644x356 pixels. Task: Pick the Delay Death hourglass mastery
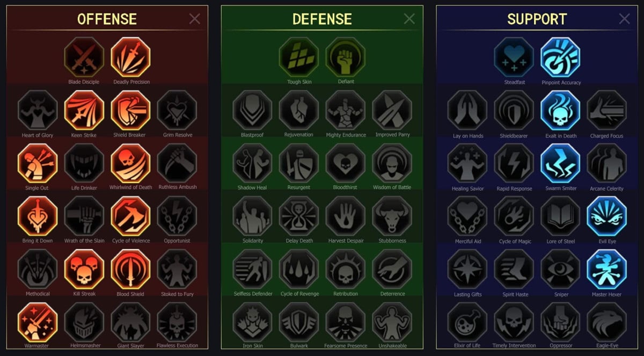pyautogui.click(x=299, y=216)
